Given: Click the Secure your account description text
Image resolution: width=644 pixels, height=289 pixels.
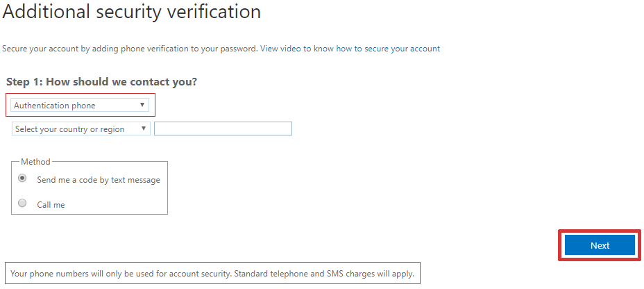Looking at the screenshot, I should (x=130, y=49).
